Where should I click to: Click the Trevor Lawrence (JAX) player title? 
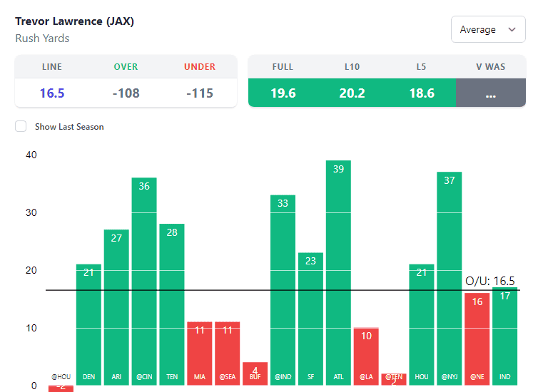(74, 21)
